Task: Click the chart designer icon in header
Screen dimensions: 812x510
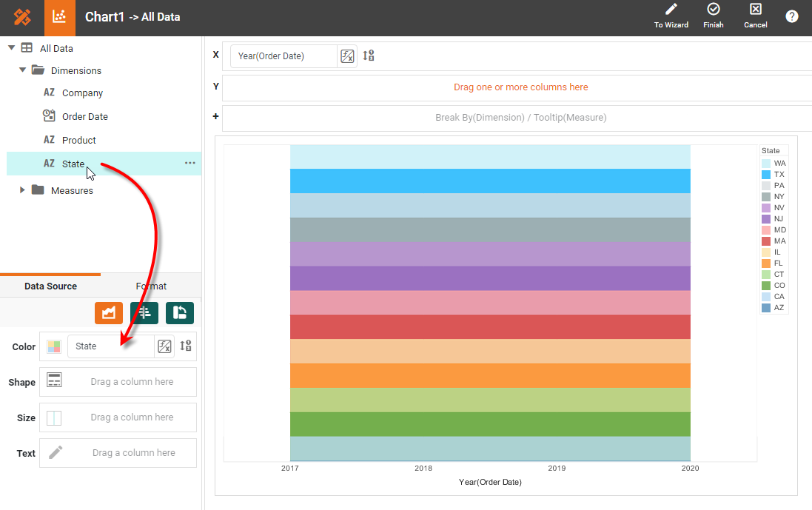Action: tap(60, 16)
